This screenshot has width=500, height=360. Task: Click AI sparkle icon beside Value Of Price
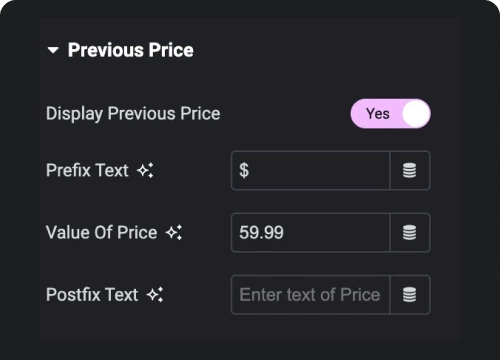click(174, 233)
